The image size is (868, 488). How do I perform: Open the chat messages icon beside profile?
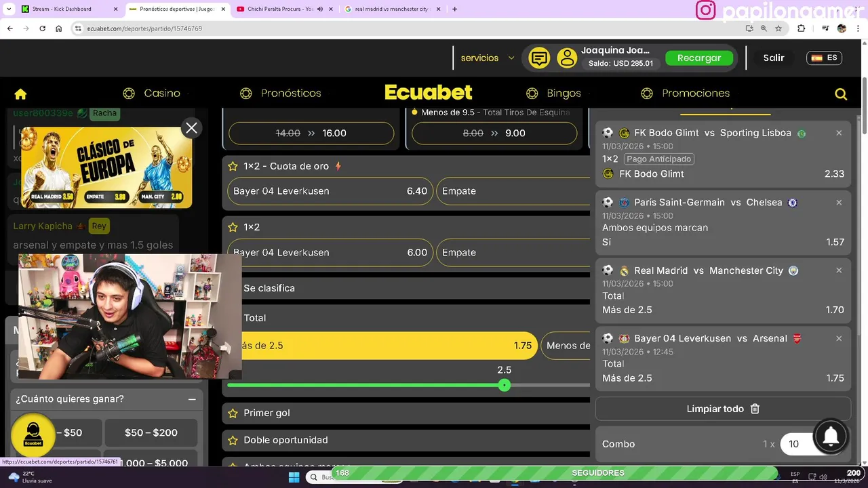coord(539,58)
